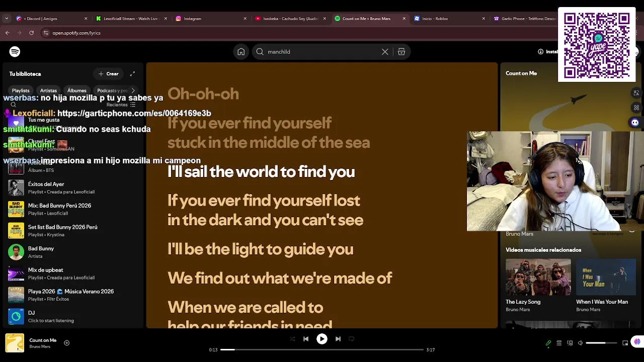Reload the page in the browser
The height and width of the screenshot is (362, 644).
click(31, 33)
